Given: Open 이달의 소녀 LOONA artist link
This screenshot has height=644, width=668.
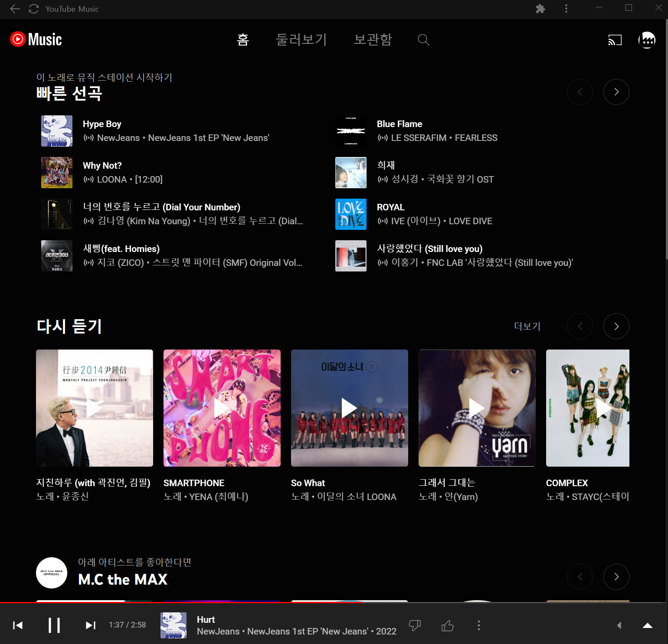Looking at the screenshot, I should pos(357,497).
